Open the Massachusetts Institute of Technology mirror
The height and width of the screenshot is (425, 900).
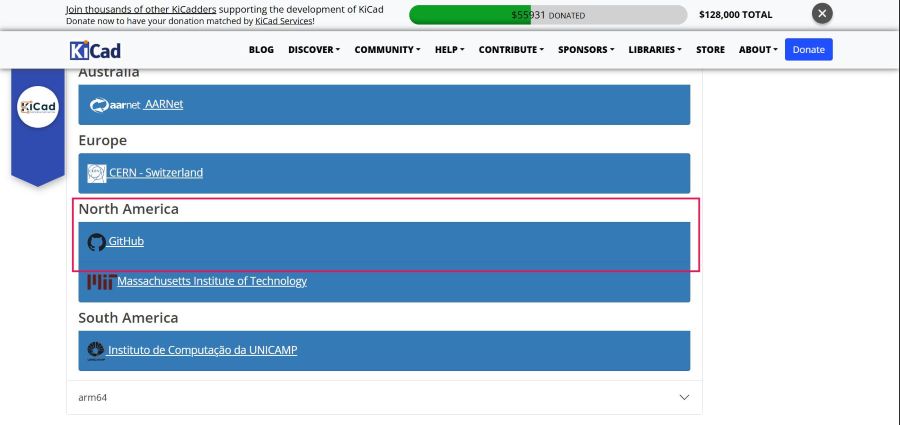[x=212, y=281]
